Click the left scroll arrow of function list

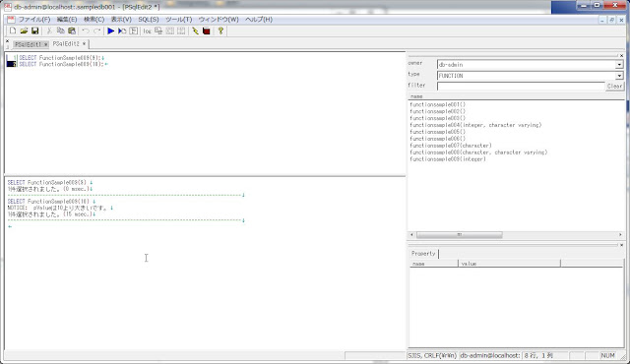411,235
